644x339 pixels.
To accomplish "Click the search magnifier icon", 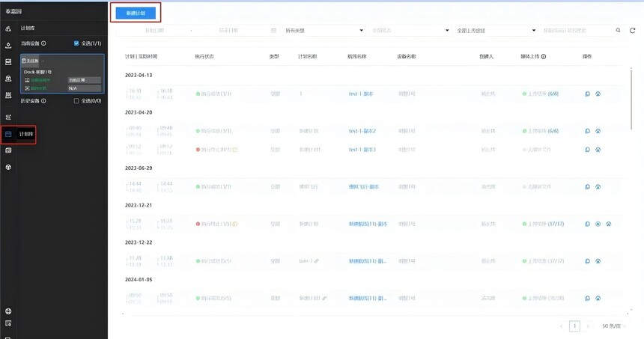I will [x=618, y=31].
